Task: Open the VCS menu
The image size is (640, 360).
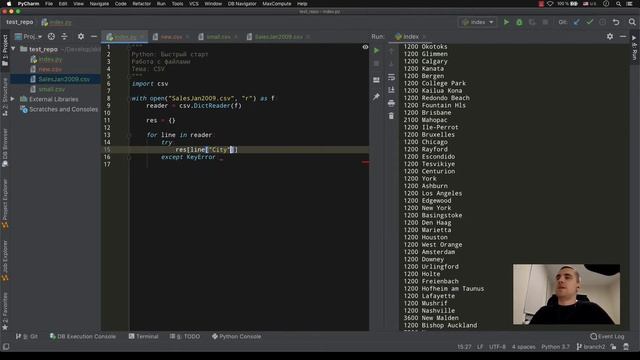Action: [194, 4]
